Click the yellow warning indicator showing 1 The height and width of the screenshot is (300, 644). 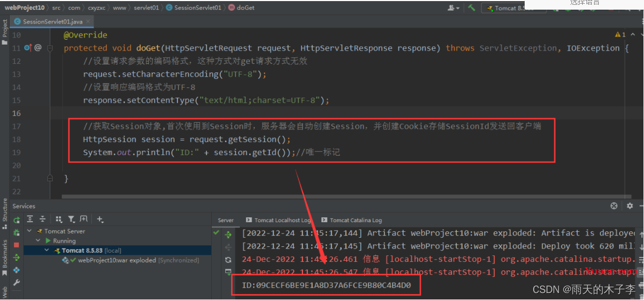[620, 35]
